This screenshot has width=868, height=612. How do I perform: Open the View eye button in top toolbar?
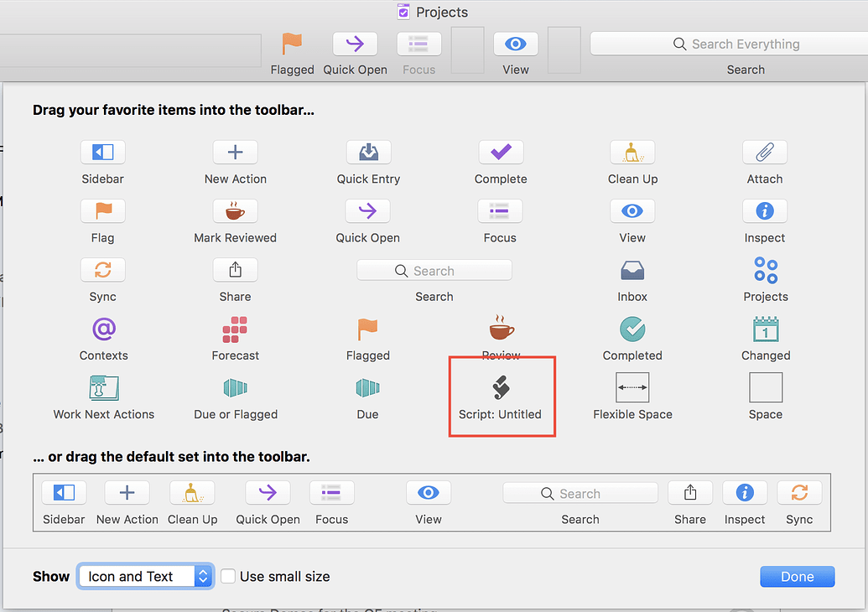click(x=516, y=44)
